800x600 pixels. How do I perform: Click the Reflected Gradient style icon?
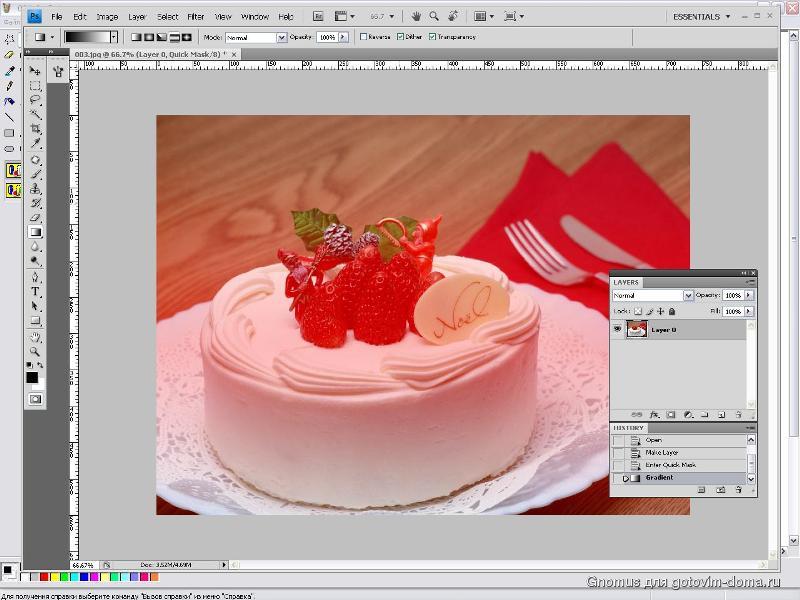(174, 37)
